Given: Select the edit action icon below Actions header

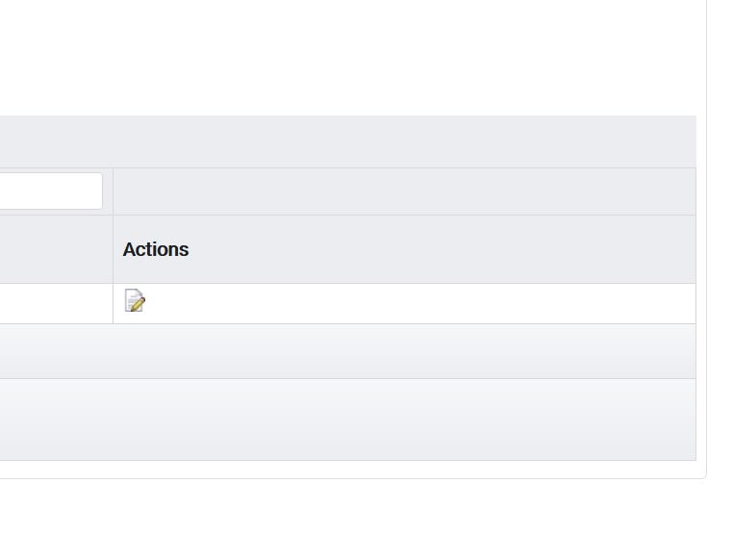Looking at the screenshot, I should [x=135, y=300].
